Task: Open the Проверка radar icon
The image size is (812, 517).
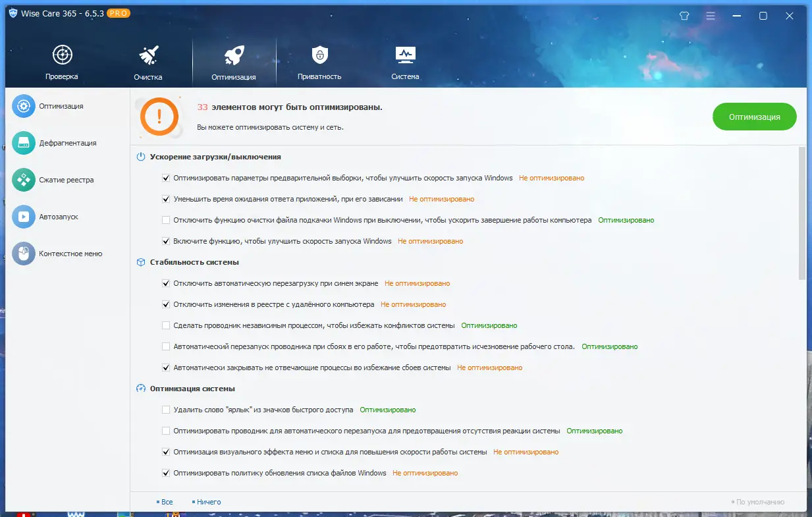Action: 62,55
